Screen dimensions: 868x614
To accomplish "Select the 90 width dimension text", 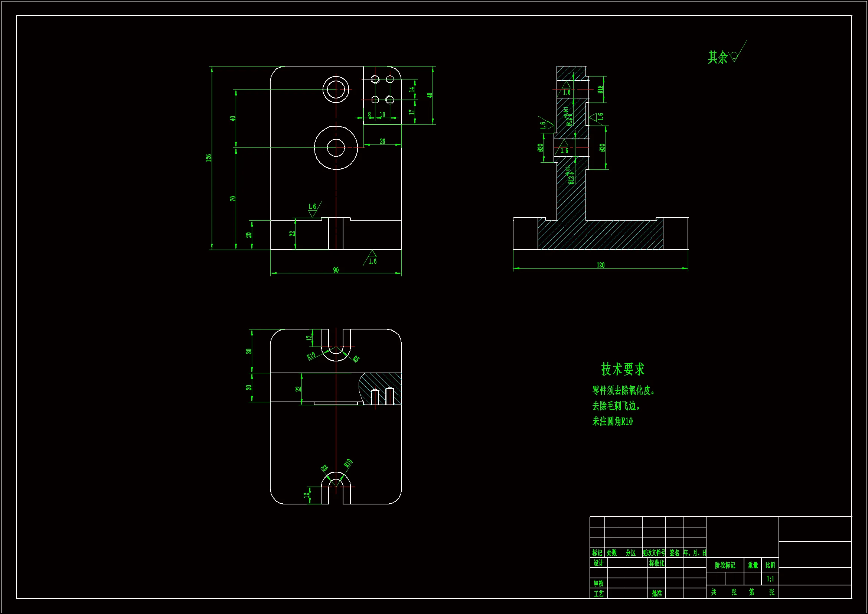I will [336, 270].
